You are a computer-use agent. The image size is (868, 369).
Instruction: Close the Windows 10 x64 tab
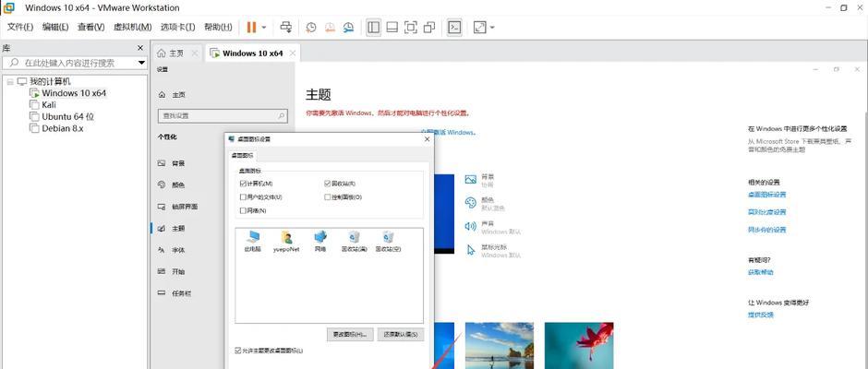[x=293, y=54]
